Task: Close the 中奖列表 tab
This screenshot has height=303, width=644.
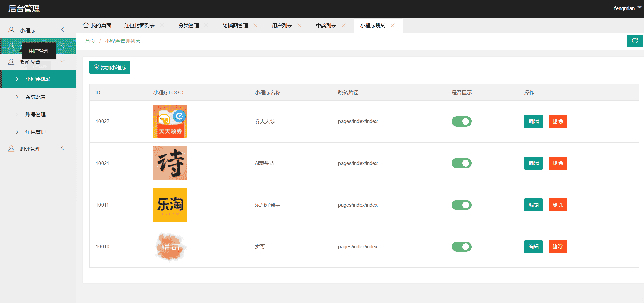Action: click(x=344, y=25)
